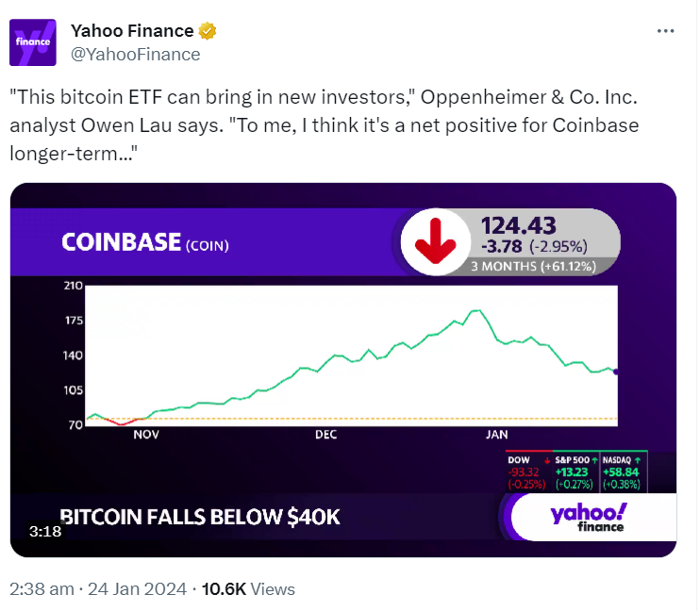Click the red down arrow icon
700x611 pixels.
(x=435, y=241)
